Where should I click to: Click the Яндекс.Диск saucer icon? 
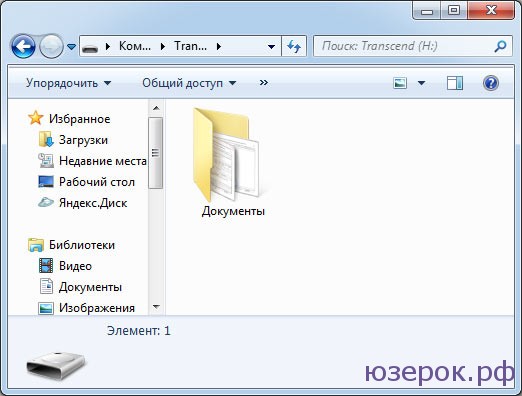(x=46, y=202)
